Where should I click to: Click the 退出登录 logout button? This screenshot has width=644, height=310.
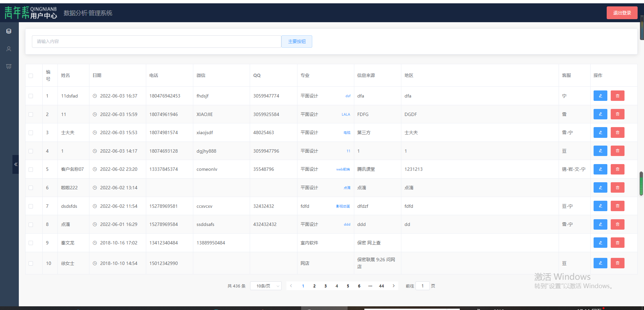click(621, 12)
